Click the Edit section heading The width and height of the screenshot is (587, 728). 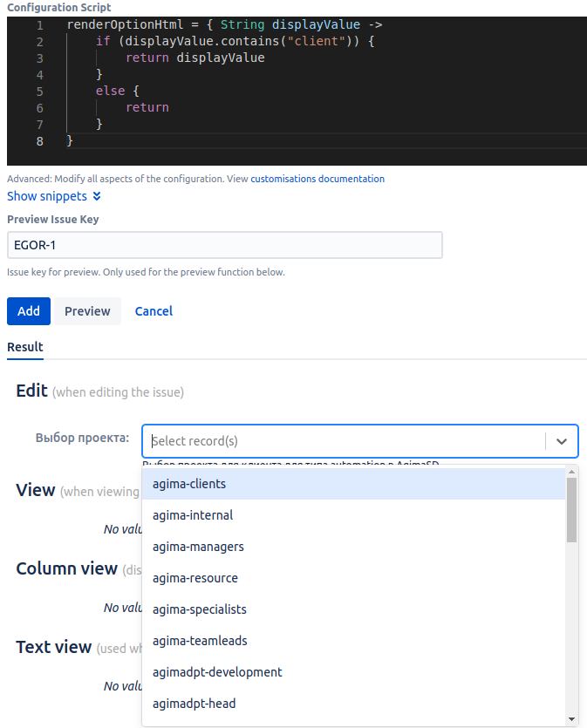[31, 391]
